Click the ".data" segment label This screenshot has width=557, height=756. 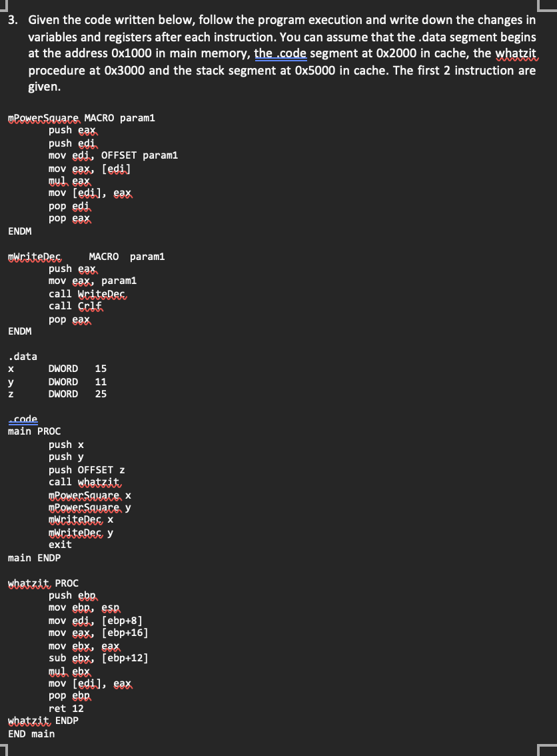23,356
